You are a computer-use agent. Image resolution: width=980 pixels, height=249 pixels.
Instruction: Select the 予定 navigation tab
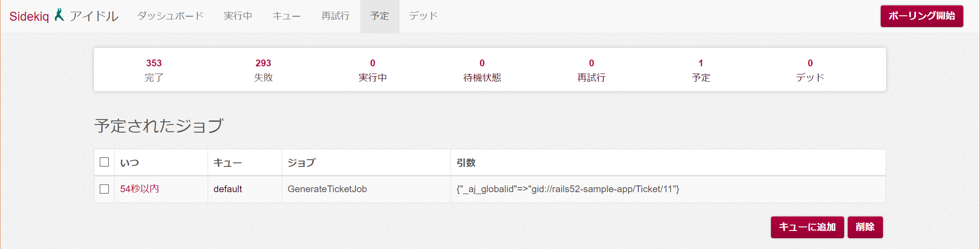tap(380, 16)
